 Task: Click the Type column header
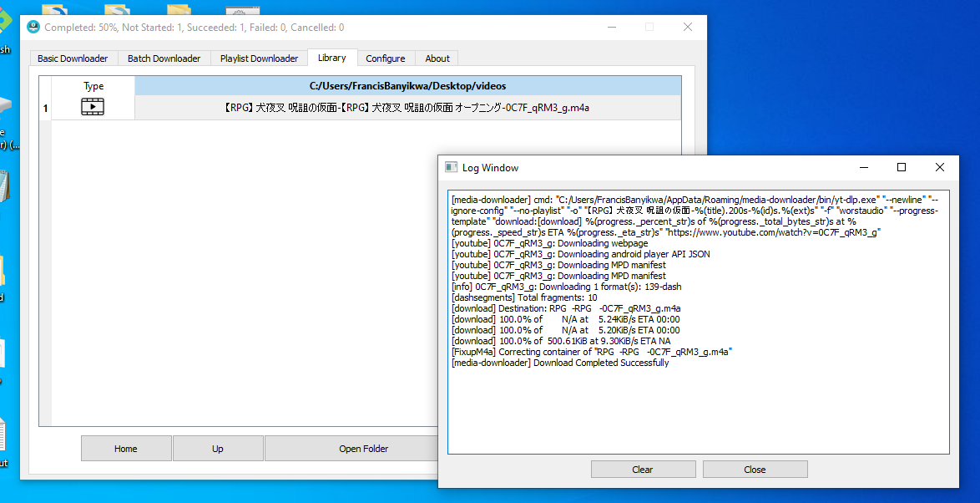pos(93,86)
